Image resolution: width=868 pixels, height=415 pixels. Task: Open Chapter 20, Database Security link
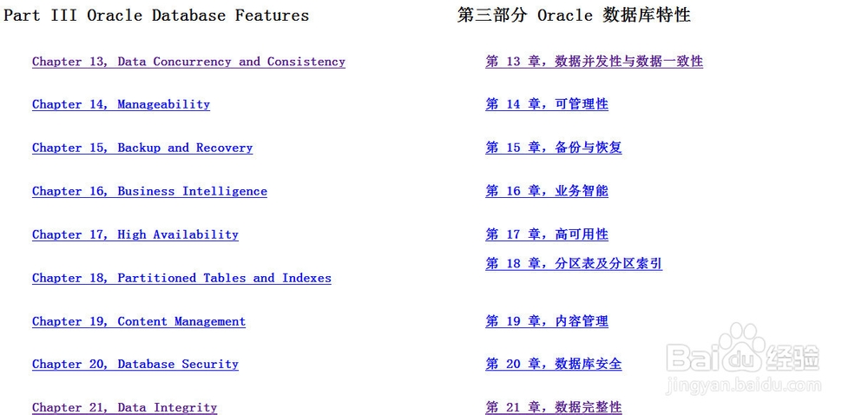point(135,364)
